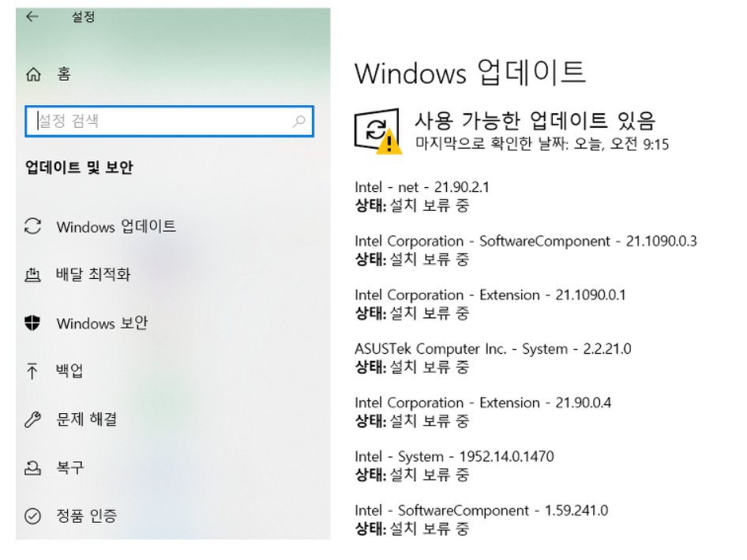Click the magnifier icon in search box
747x560 pixels.
pyautogui.click(x=298, y=121)
